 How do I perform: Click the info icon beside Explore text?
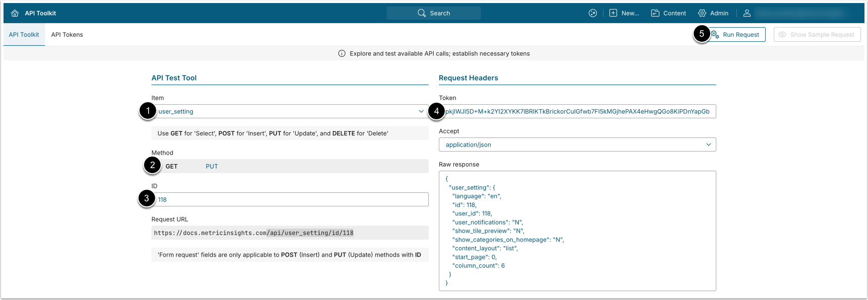[x=342, y=53]
